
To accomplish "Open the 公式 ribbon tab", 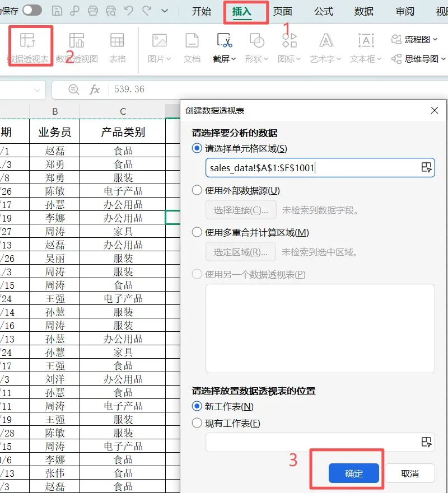I will point(324,11).
